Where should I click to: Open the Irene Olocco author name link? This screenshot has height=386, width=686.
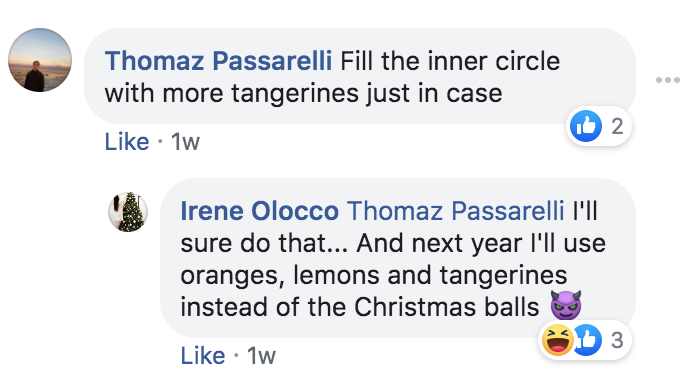coord(259,211)
